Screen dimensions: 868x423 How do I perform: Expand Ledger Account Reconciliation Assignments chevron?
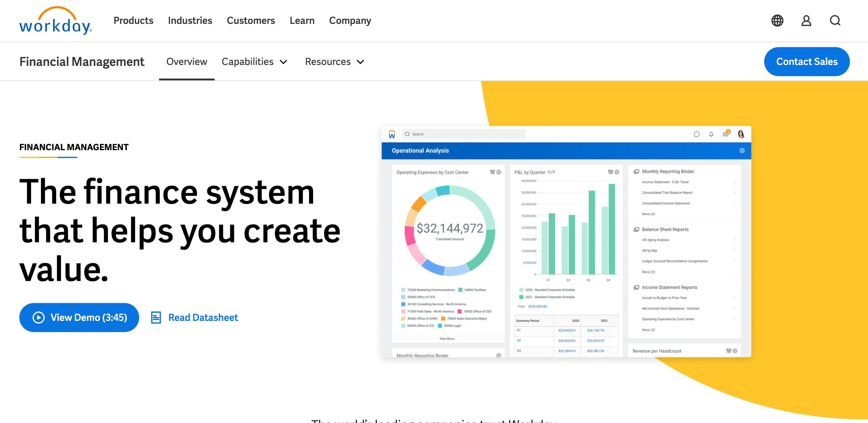point(735,261)
